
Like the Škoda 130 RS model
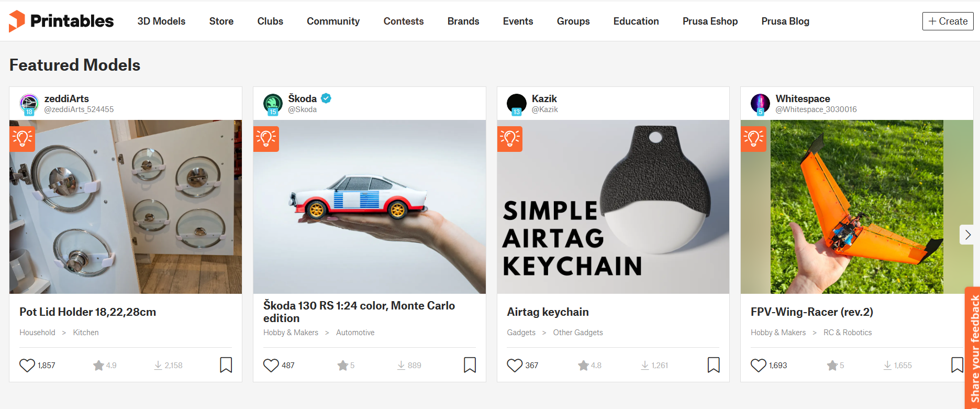click(271, 365)
